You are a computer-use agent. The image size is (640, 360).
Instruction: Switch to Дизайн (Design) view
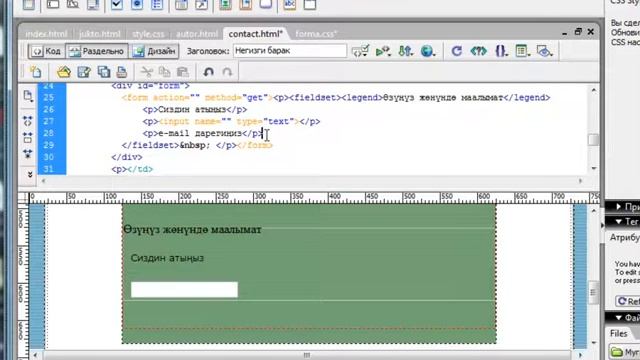coord(154,51)
